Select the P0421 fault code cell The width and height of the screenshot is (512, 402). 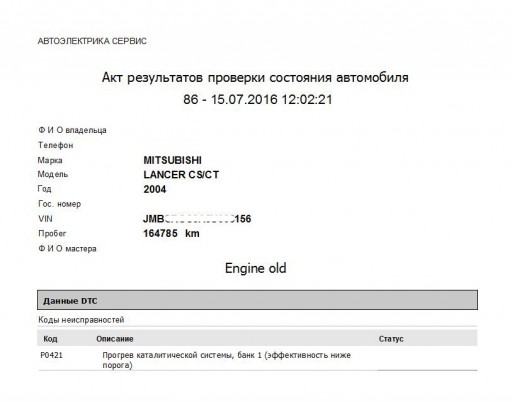pyautogui.click(x=52, y=355)
